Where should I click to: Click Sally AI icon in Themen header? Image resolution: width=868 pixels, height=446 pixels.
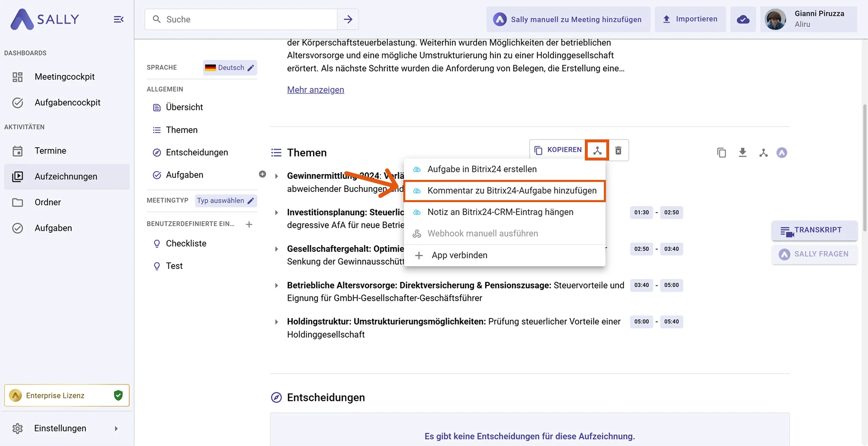point(782,153)
